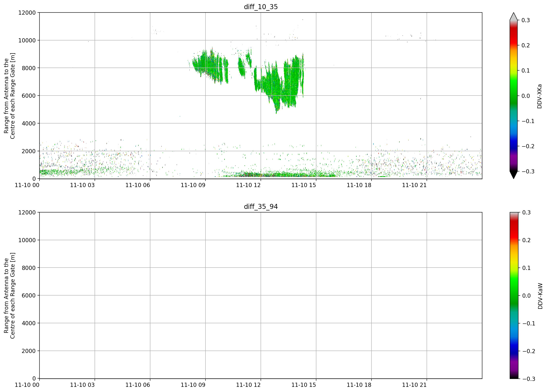
Task: Click the 2000 y-tick of diff_10_35 plot
Action: point(29,151)
